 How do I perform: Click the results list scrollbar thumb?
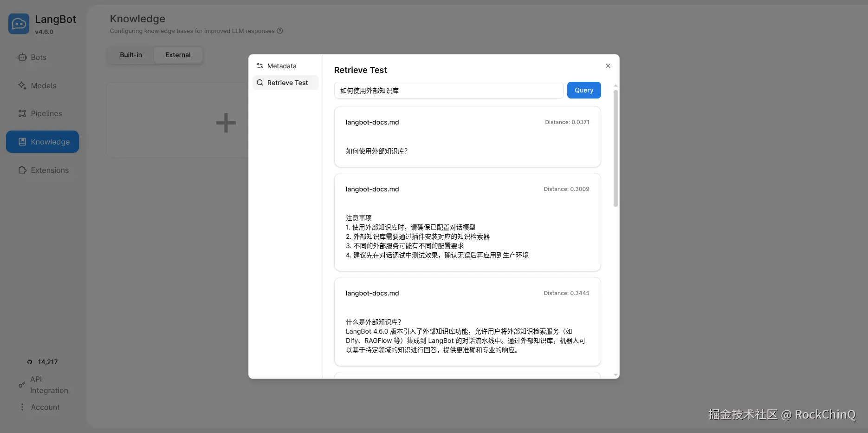(615, 148)
